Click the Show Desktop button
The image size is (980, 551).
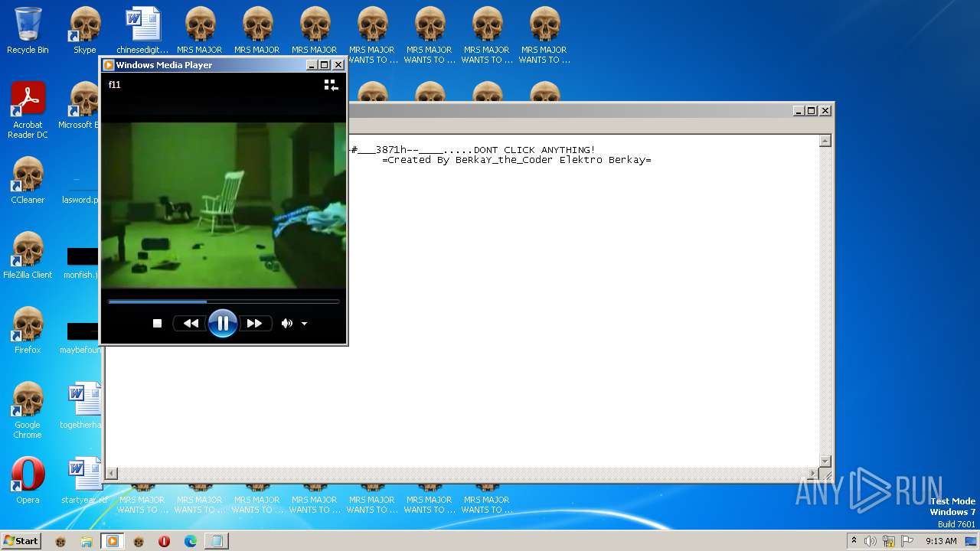(x=972, y=541)
